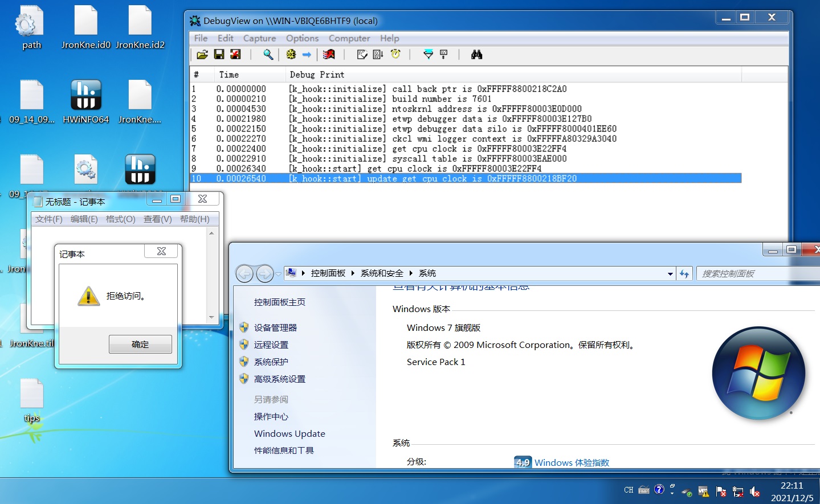The image size is (820, 504).
Task: Click 确定 button in Notepad error dialog
Action: pyautogui.click(x=140, y=345)
